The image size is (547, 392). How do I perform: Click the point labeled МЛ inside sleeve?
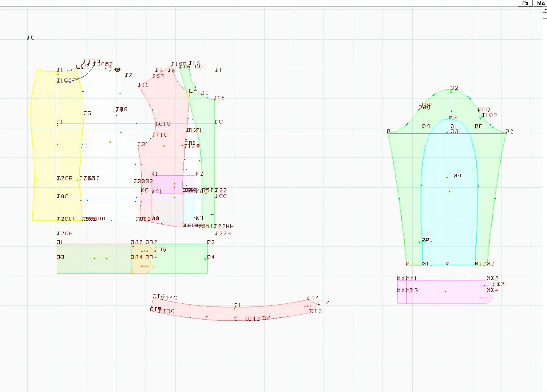[x=457, y=176]
